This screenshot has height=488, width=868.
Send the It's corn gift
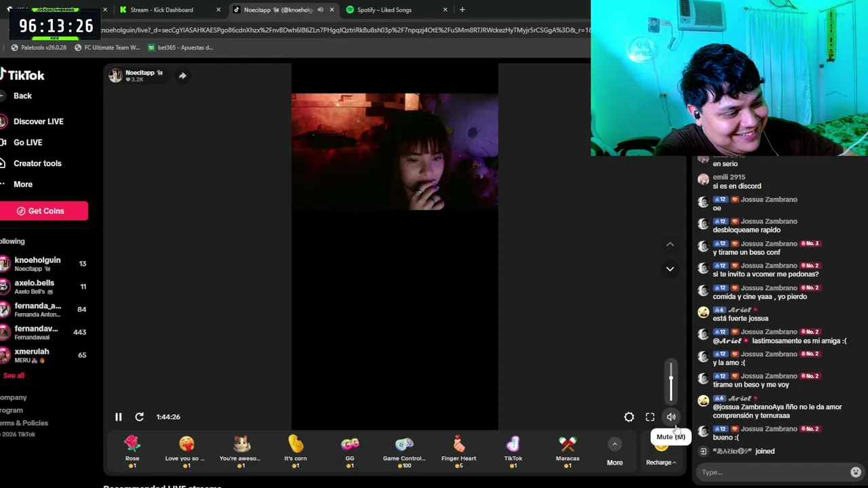[296, 451]
